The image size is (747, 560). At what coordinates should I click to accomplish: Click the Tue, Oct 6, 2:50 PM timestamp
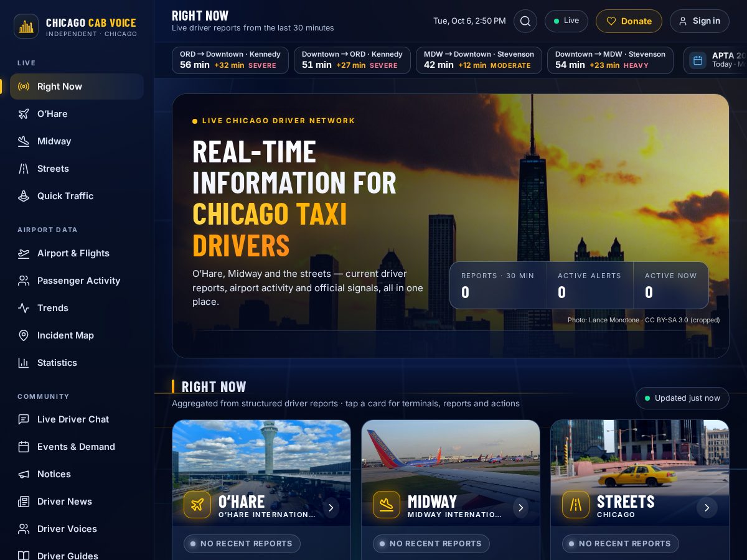click(469, 21)
